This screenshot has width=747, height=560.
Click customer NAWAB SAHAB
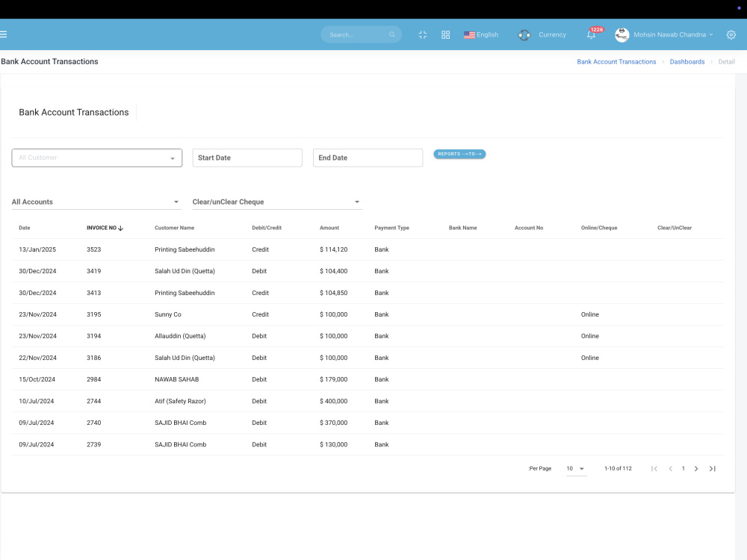point(177,379)
